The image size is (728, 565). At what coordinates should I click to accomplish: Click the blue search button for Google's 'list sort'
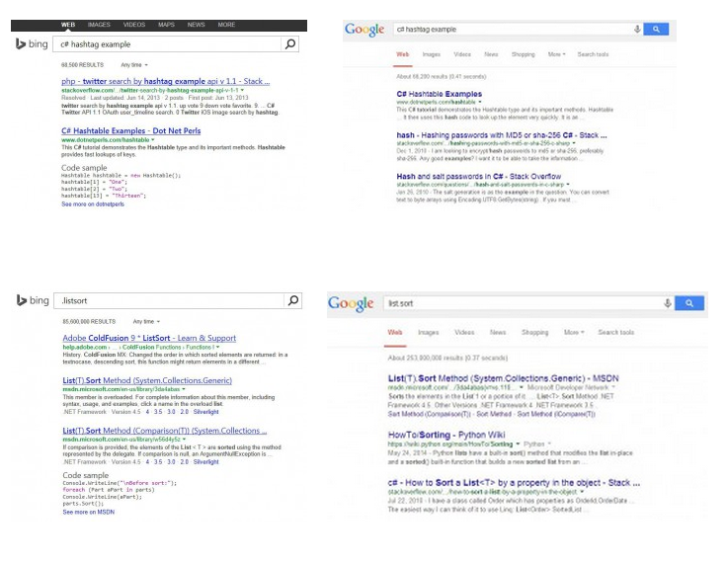(x=689, y=303)
